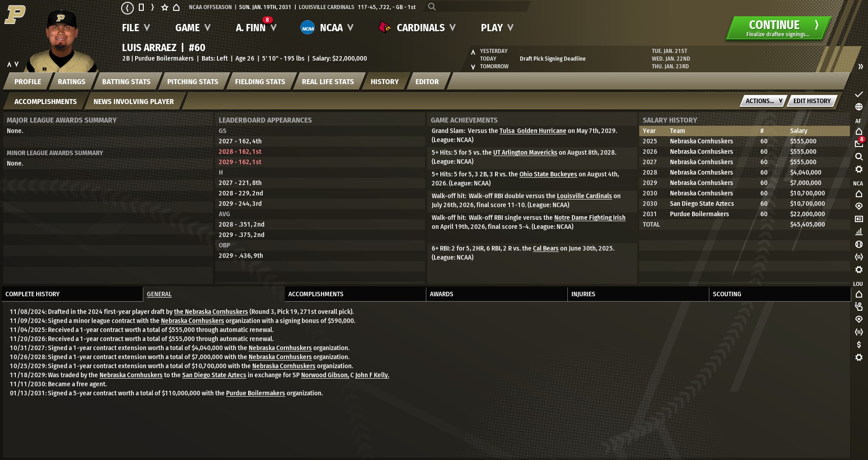This screenshot has width=868, height=460.
Task: Expand the A. FINN manager menu
Action: coord(256,28)
